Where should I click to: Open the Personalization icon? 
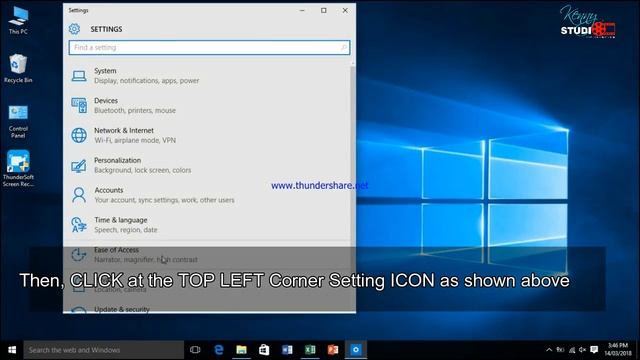coord(79,165)
